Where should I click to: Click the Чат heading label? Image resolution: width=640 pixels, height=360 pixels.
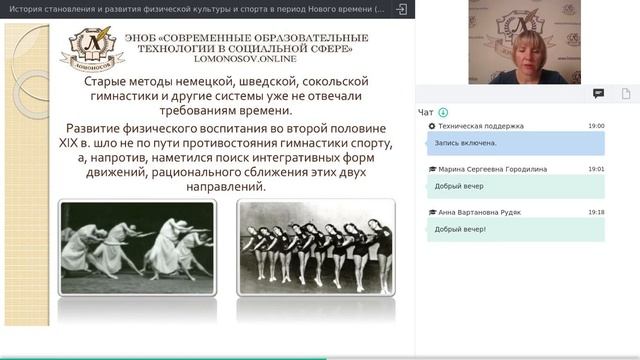425,112
